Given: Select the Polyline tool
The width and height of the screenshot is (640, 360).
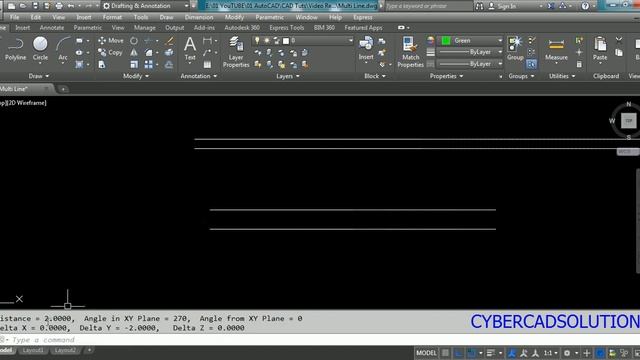Looking at the screenshot, I should [15, 49].
